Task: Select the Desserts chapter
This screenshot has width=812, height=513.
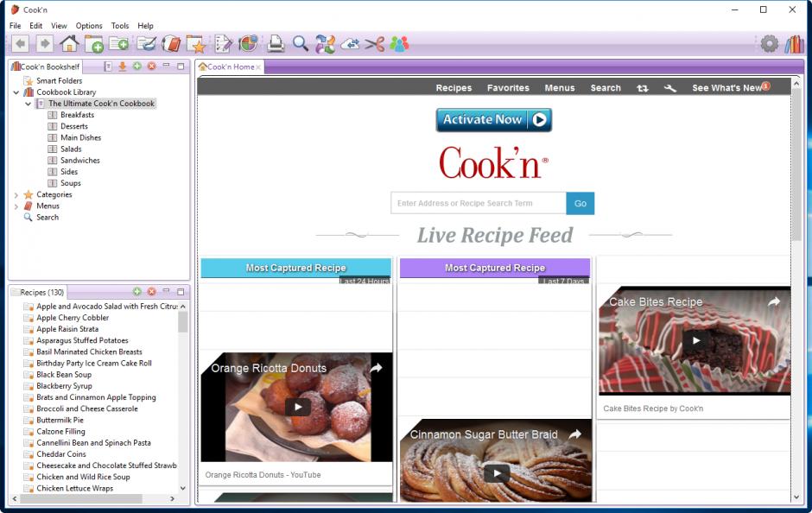Action: 74,126
